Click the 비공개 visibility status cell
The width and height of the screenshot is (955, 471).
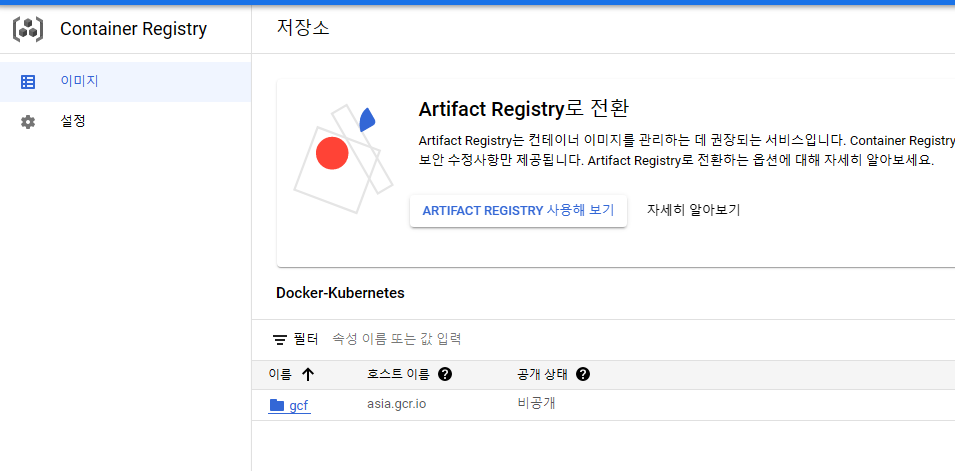click(x=535, y=405)
